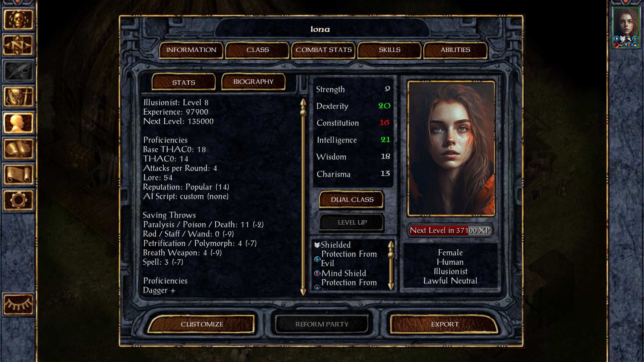This screenshot has width=644, height=362.
Task: Click the closed-eye icon in the left sidebar
Action: [18, 304]
